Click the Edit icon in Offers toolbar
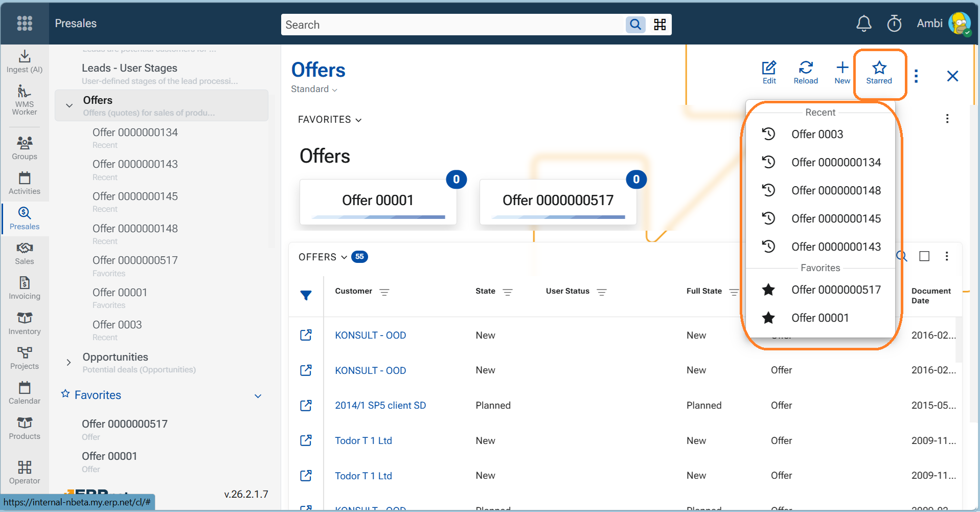This screenshot has height=512, width=980. [769, 72]
